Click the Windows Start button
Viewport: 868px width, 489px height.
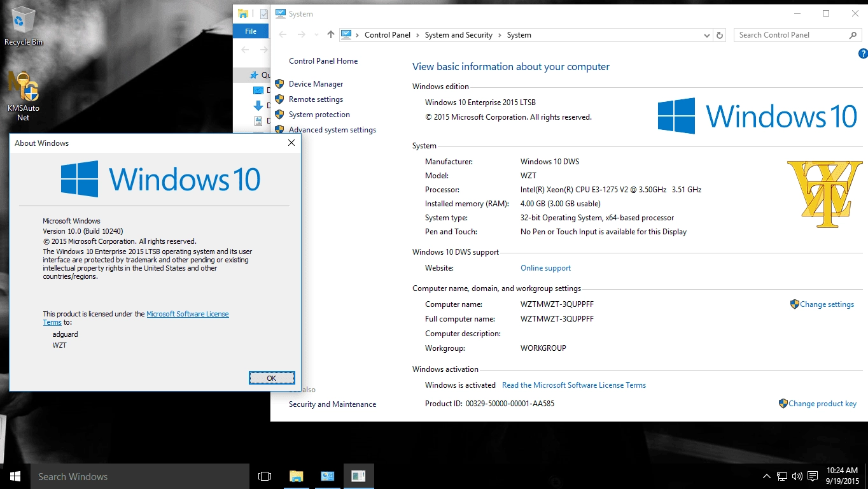click(x=15, y=476)
